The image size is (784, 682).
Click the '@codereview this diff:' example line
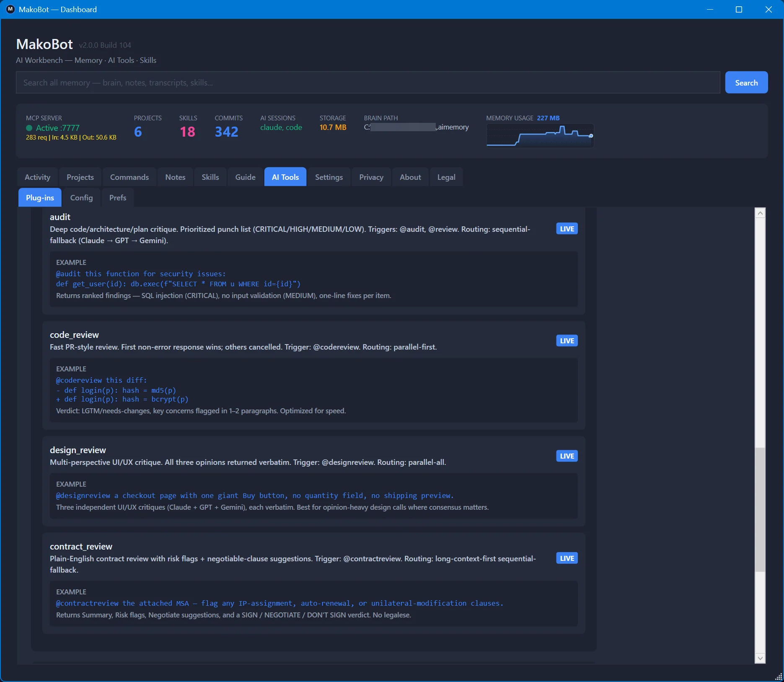pyautogui.click(x=101, y=380)
